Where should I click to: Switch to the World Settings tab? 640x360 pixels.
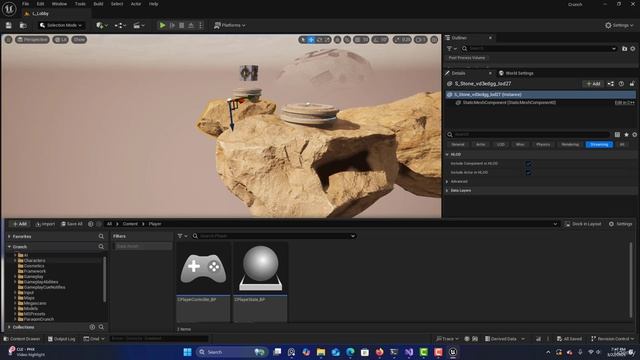coord(516,73)
